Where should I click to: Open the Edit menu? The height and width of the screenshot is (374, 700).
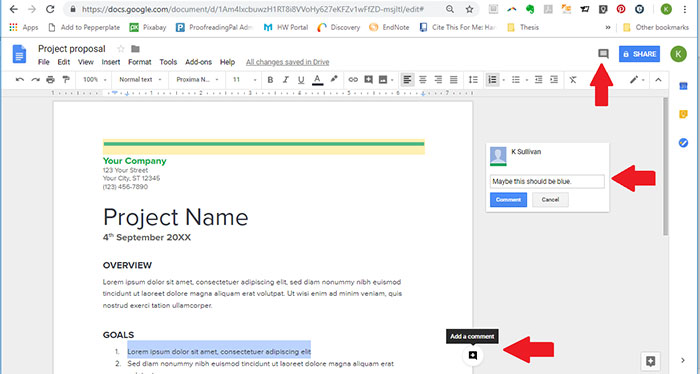(x=64, y=62)
